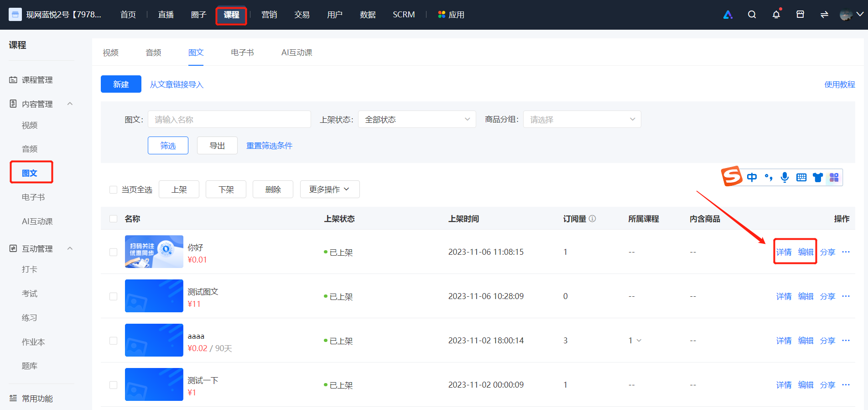Open the 上架状态 全部状态 dropdown
The image size is (868, 410).
[417, 119]
